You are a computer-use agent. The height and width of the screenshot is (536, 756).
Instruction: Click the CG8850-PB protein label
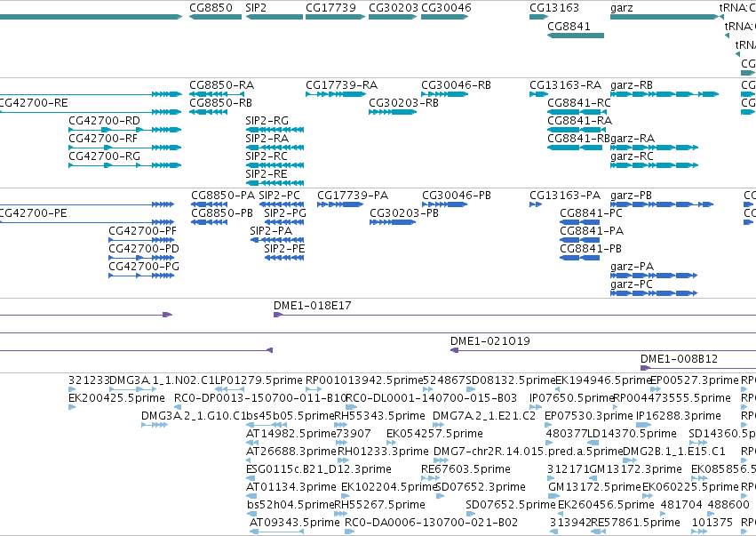222,213
